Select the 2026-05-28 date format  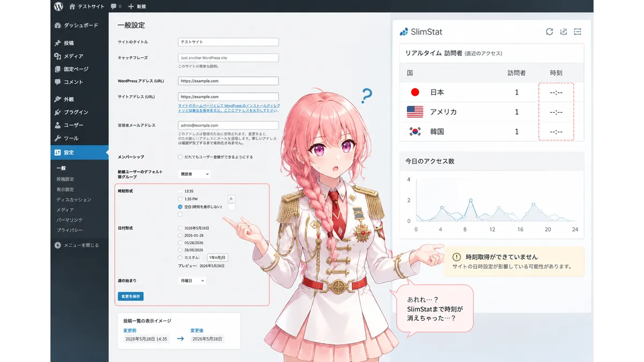tap(180, 235)
